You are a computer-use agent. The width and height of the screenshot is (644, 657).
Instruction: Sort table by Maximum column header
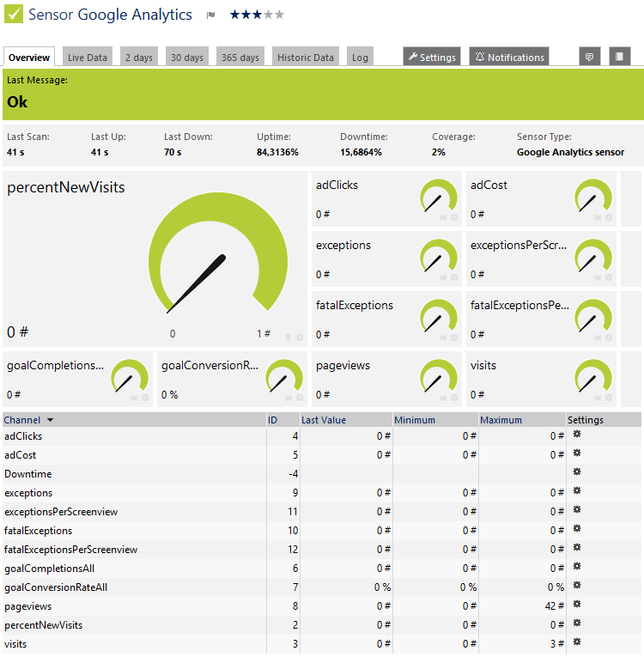coord(501,420)
